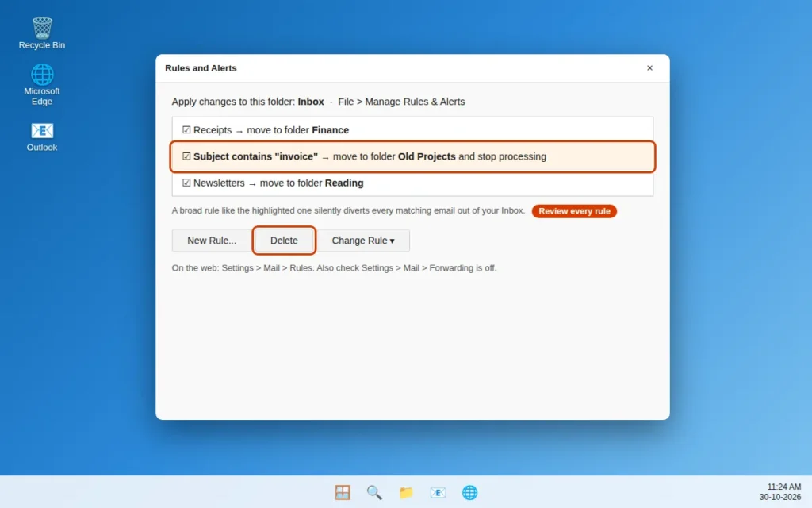Click the broad rule warning sentence
The image size is (812, 508).
pyautogui.click(x=349, y=210)
